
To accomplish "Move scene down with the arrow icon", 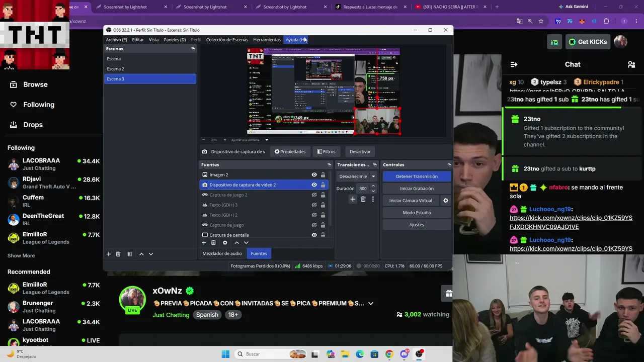I will click(150, 254).
